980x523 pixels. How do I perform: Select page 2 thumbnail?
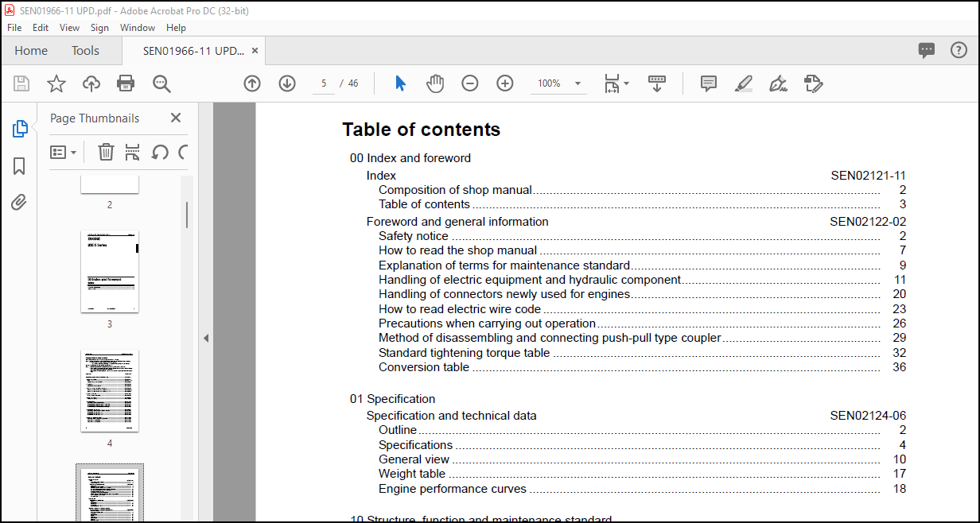pyautogui.click(x=110, y=184)
